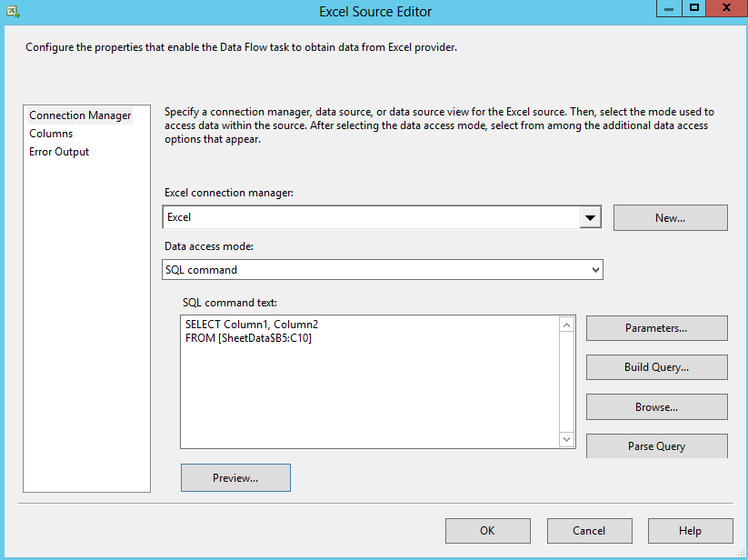Viewport: 748px width, 560px height.
Task: Cancel the Excel Source Editor
Action: click(589, 531)
